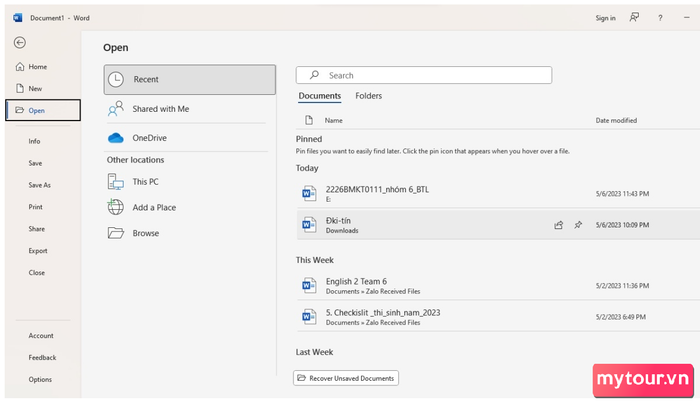Go to Home in sidebar
The image size is (700, 405).
pyautogui.click(x=38, y=67)
